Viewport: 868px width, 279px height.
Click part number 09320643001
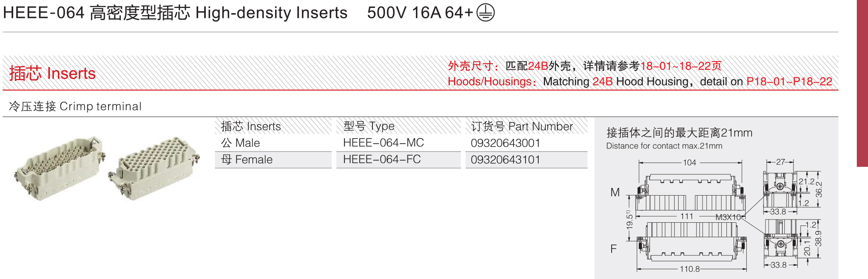click(x=505, y=143)
